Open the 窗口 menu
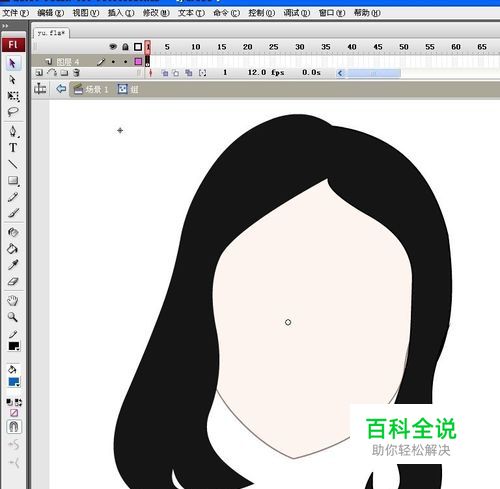 coord(332,13)
